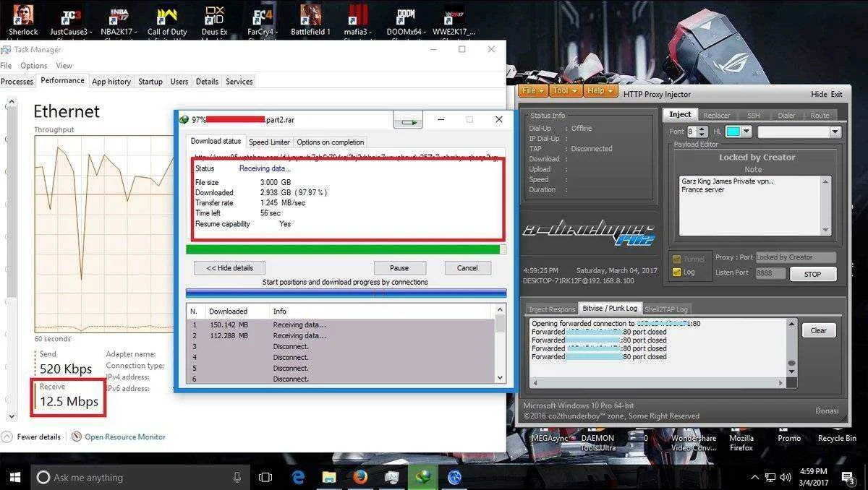Open Inject Respons log tab
The width and height of the screenshot is (868, 490).
click(552, 309)
